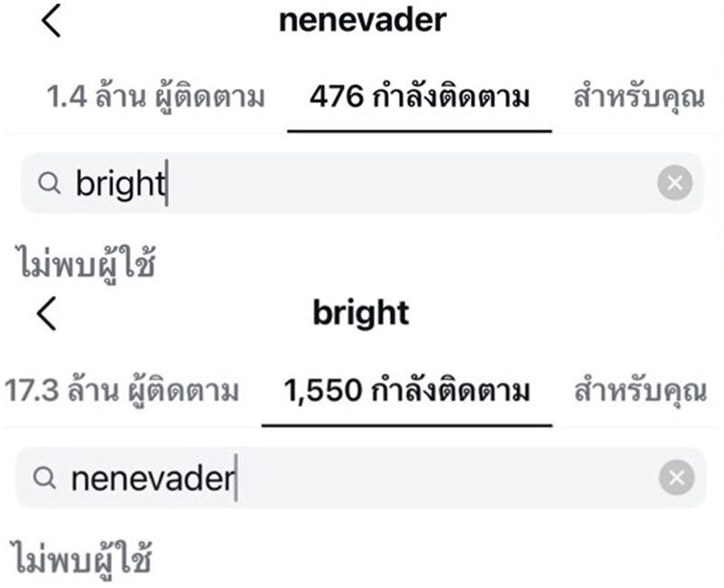This screenshot has height=588, width=724.
Task: Tap the bright profile title
Action: click(x=360, y=313)
